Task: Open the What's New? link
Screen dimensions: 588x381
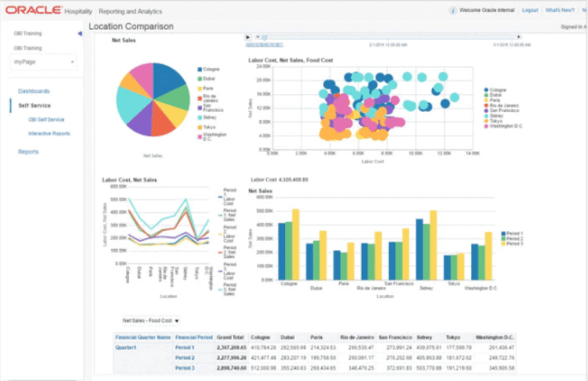Action: [559, 10]
